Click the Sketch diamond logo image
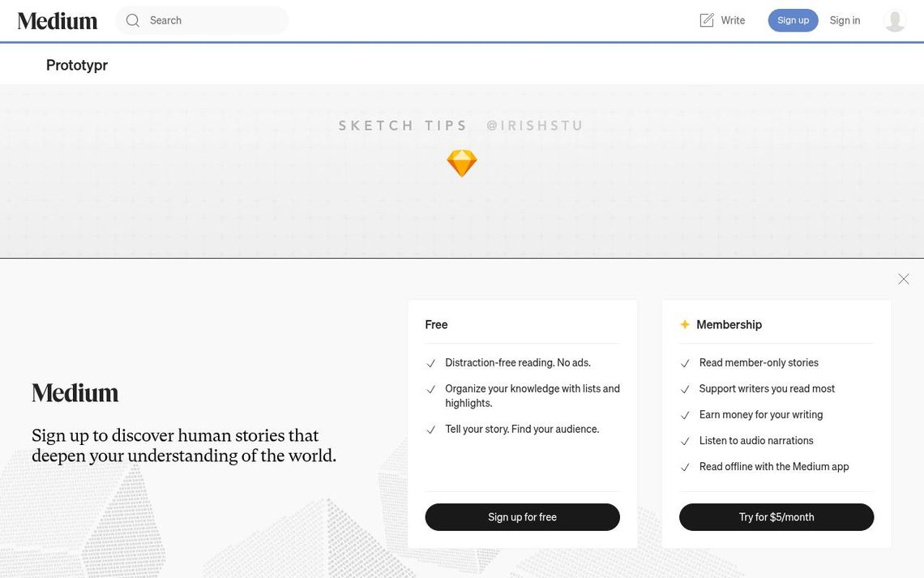 click(x=461, y=163)
